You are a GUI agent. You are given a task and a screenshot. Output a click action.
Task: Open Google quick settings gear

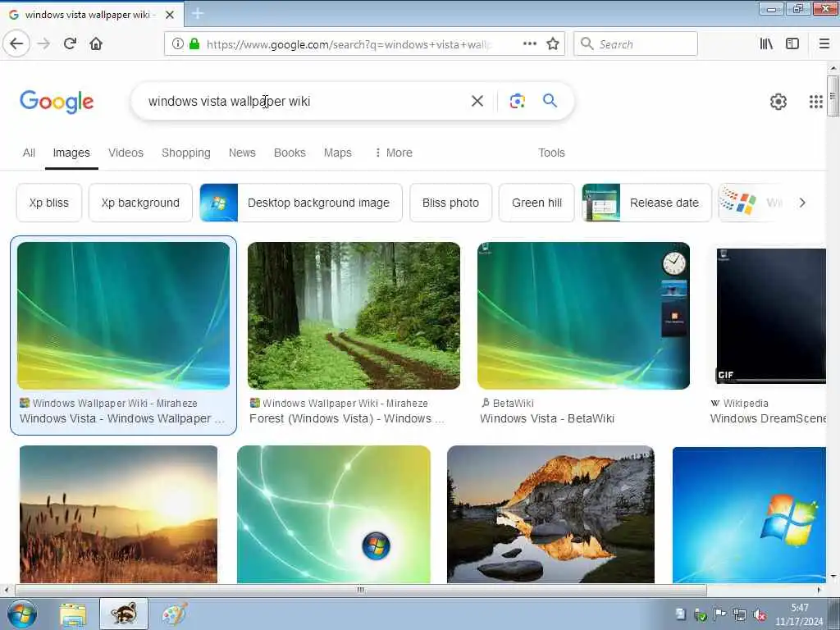tap(778, 101)
